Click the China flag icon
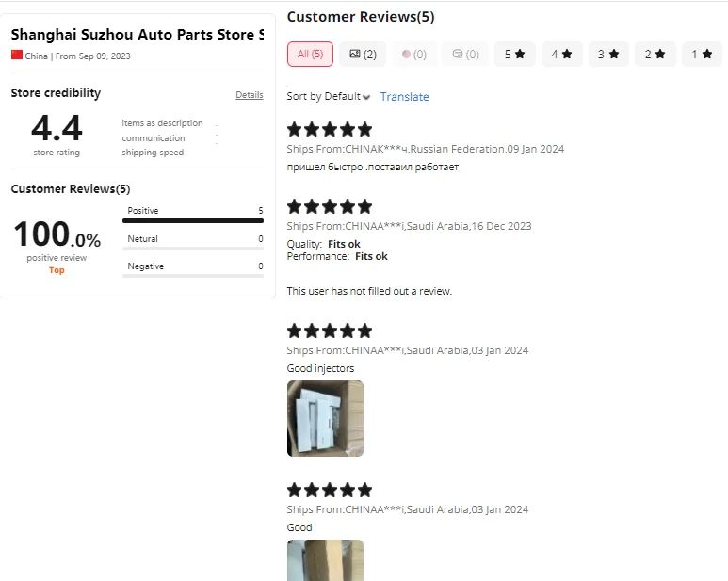Viewport: 728px width, 581px height. [x=17, y=55]
